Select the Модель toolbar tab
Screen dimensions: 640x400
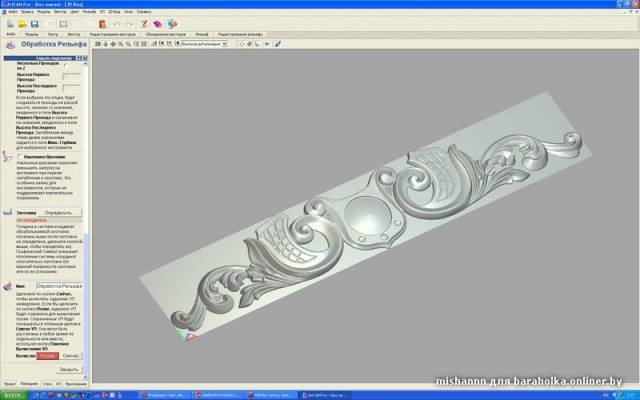click(x=31, y=34)
